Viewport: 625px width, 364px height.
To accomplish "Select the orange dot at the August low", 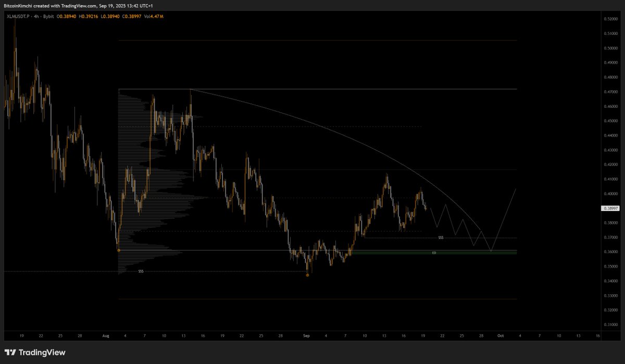I will pos(119,250).
